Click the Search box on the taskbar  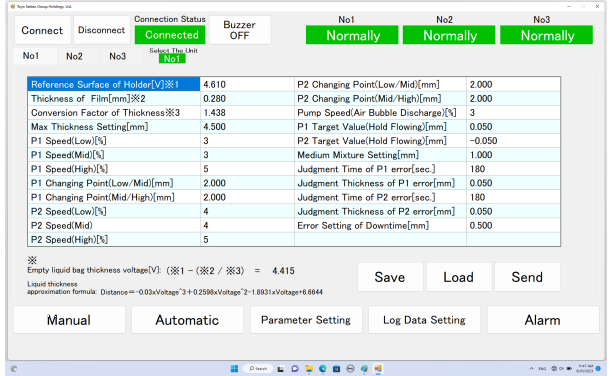point(258,369)
